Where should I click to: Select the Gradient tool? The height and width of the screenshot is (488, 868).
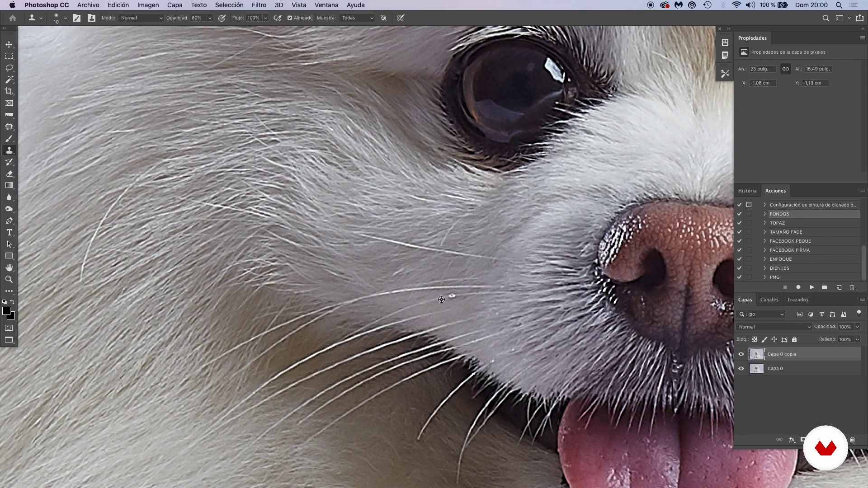pyautogui.click(x=9, y=185)
